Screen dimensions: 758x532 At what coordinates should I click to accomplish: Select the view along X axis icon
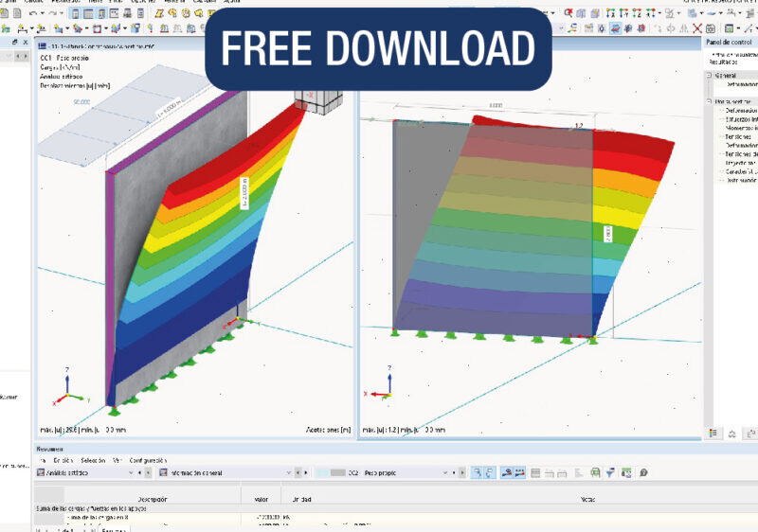pyautogui.click(x=610, y=13)
